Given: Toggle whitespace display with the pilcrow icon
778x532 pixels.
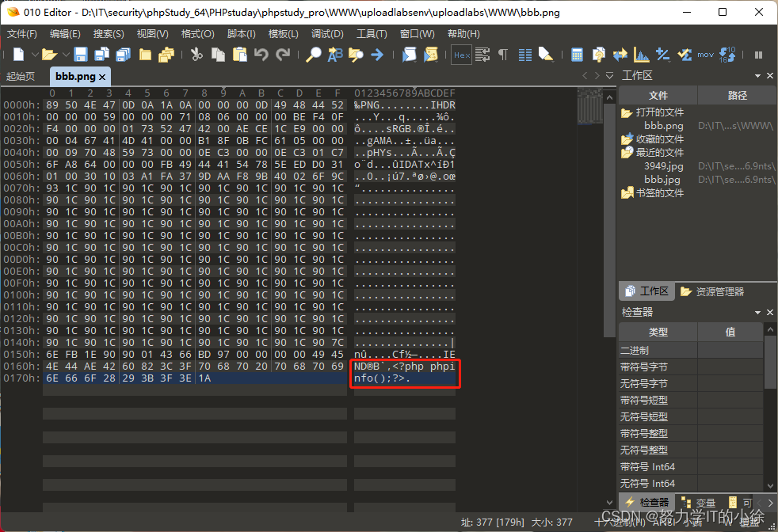Looking at the screenshot, I should pyautogui.click(x=503, y=54).
